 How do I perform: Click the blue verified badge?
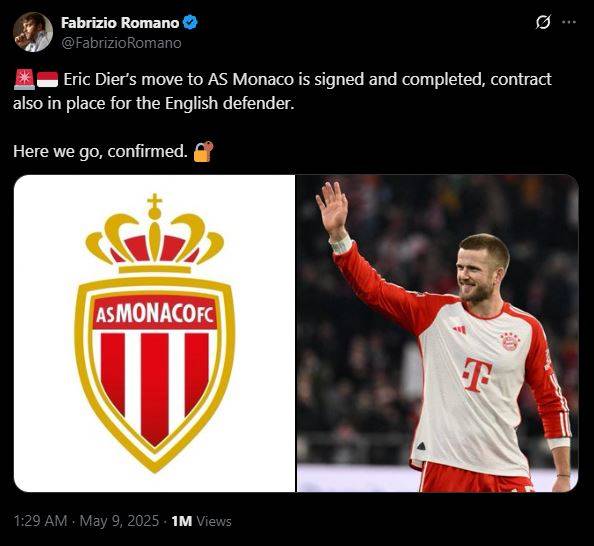pyautogui.click(x=190, y=22)
